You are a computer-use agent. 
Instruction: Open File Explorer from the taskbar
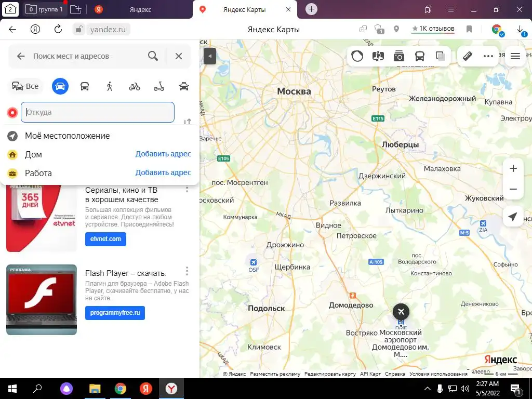(x=95, y=389)
